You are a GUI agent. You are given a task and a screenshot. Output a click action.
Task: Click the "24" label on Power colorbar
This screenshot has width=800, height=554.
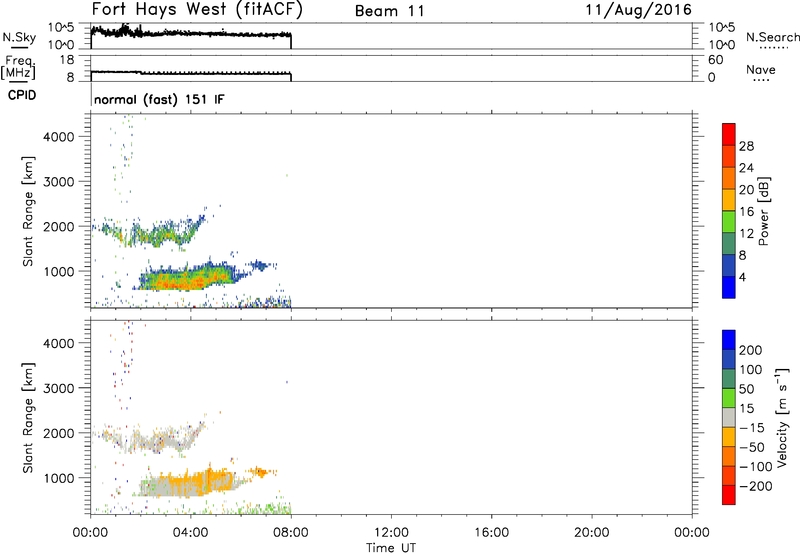[x=746, y=168]
